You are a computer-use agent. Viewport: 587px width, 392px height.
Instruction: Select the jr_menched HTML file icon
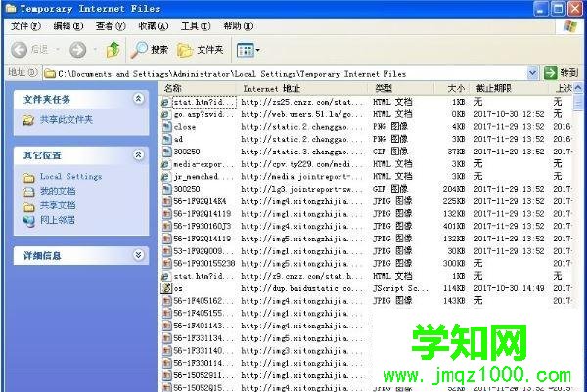coord(165,177)
